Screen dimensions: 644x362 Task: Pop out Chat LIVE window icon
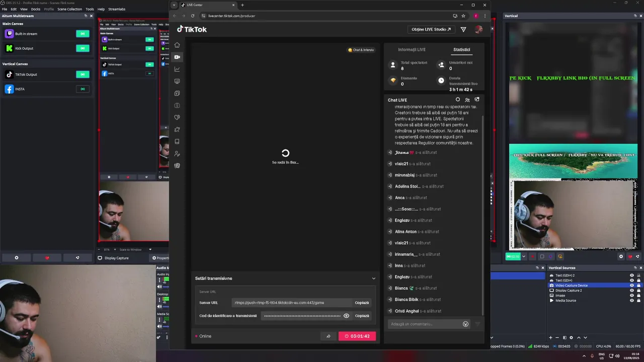[x=477, y=100]
